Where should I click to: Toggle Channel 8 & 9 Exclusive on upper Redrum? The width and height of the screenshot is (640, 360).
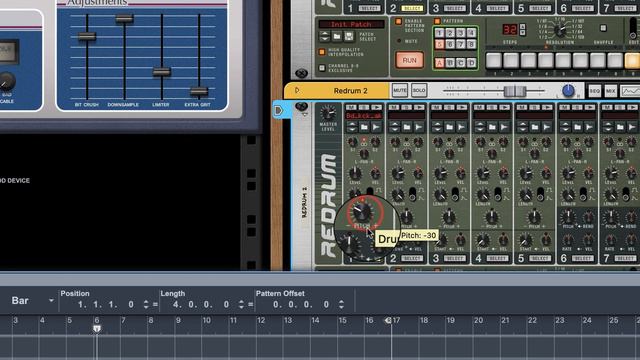coord(322,68)
